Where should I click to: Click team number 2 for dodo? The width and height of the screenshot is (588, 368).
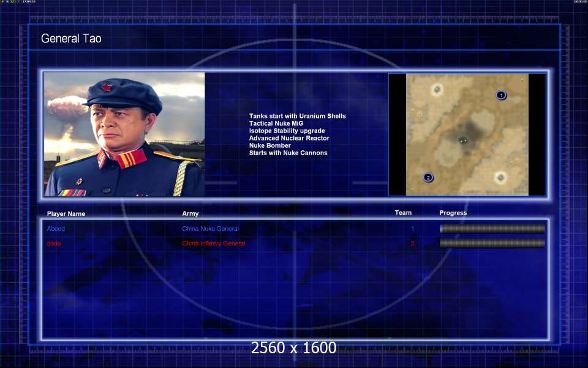[x=412, y=243]
